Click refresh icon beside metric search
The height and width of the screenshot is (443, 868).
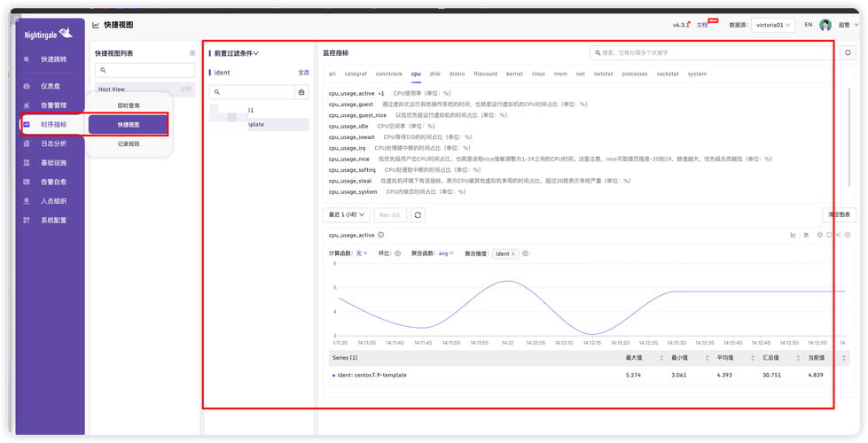848,52
